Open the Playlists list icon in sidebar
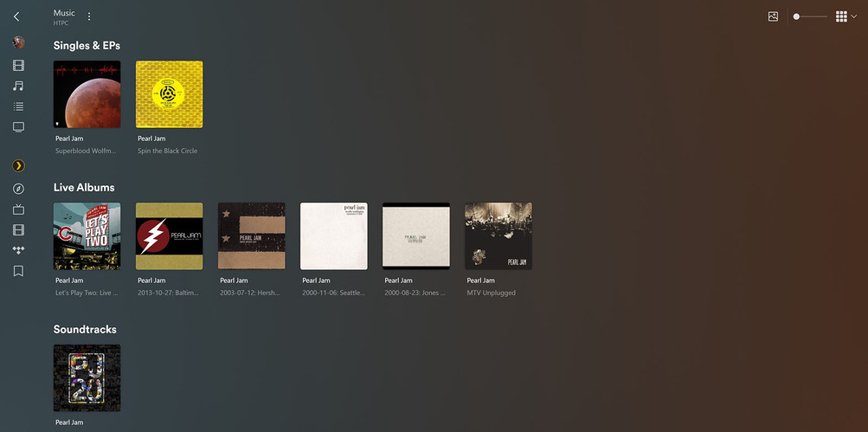The height and width of the screenshot is (432, 868). pyautogui.click(x=18, y=106)
